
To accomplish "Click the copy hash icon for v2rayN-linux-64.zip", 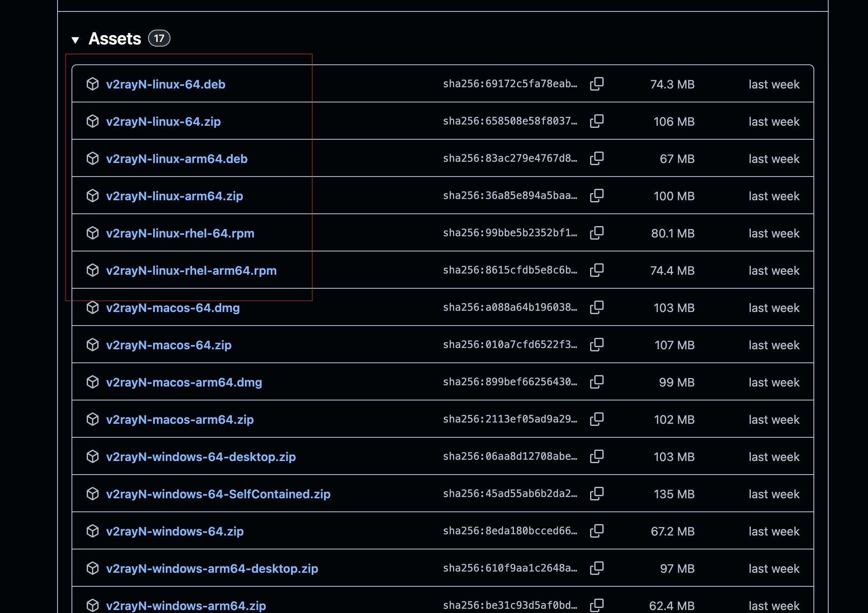I will (597, 121).
